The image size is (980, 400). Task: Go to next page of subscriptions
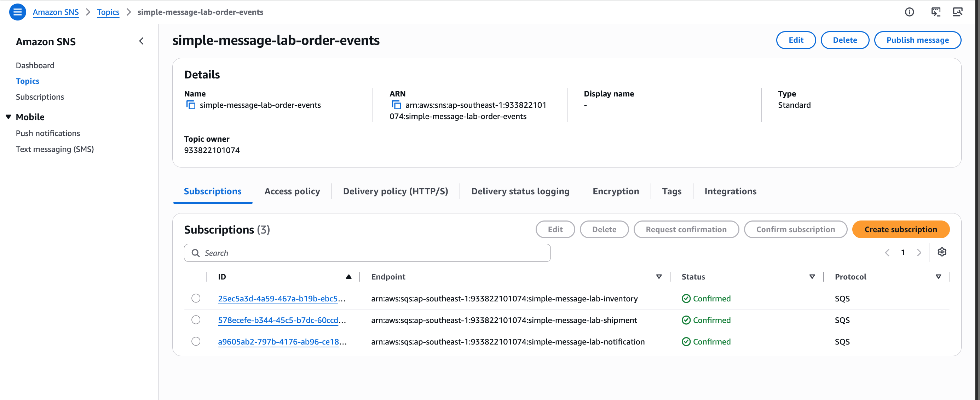pyautogui.click(x=919, y=253)
